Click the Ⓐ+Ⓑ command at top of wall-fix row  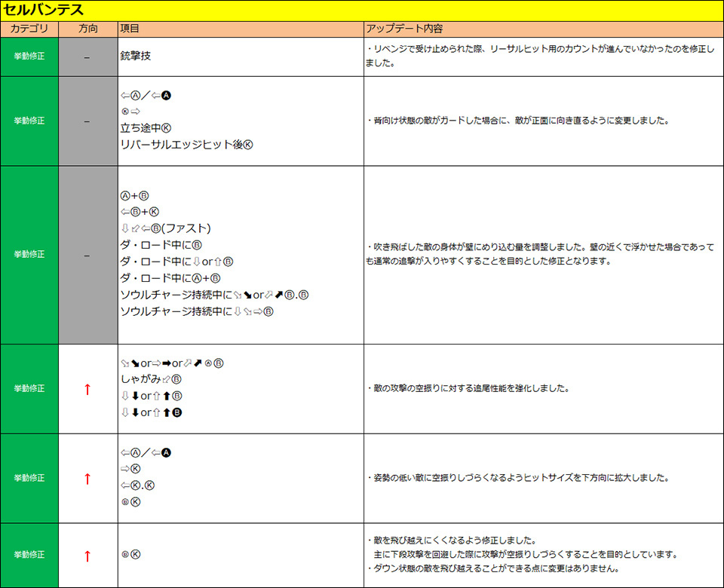tap(134, 195)
